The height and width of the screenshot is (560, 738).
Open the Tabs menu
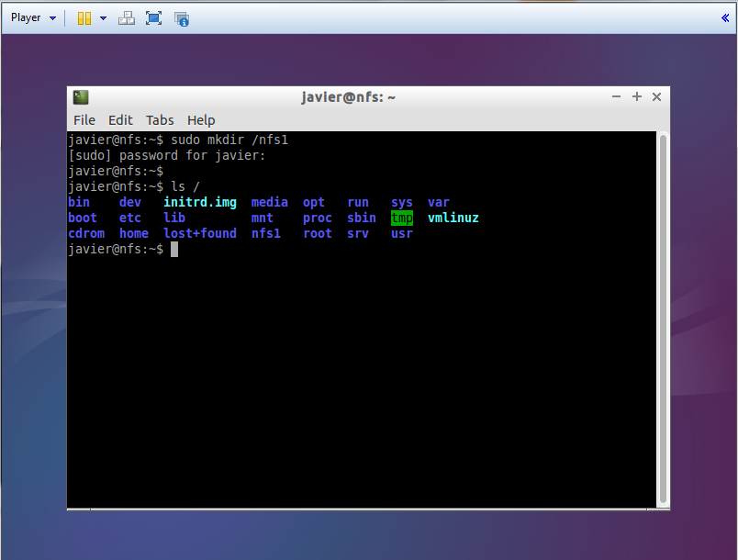pyautogui.click(x=159, y=120)
